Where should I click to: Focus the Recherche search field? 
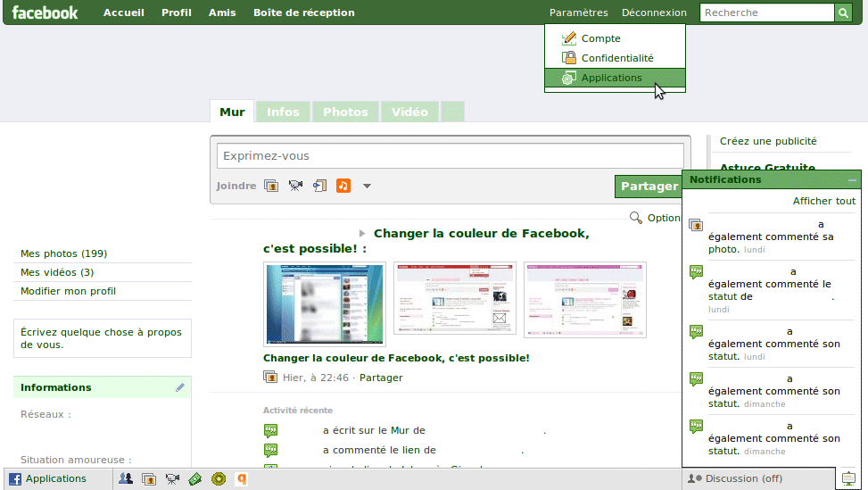[x=766, y=12]
